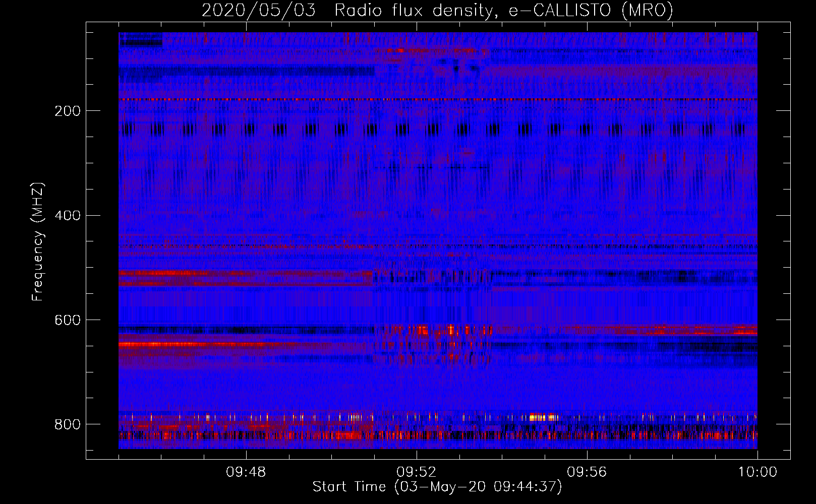The width and height of the screenshot is (816, 504).
Task: Click the 'Start Time (03-May-20 09:44:37)' label
Action: (x=437, y=487)
